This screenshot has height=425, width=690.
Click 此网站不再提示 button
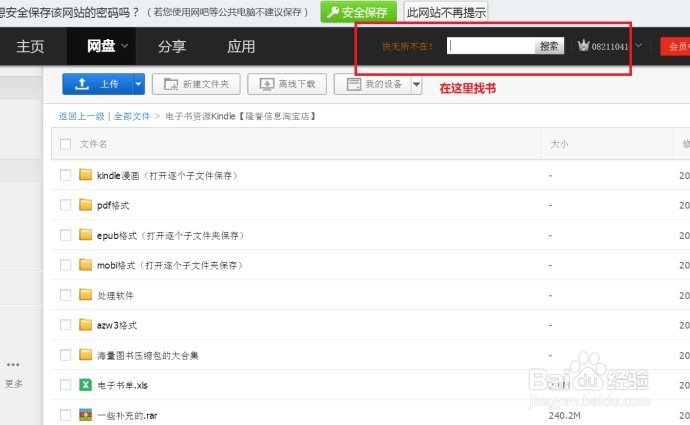point(446,12)
